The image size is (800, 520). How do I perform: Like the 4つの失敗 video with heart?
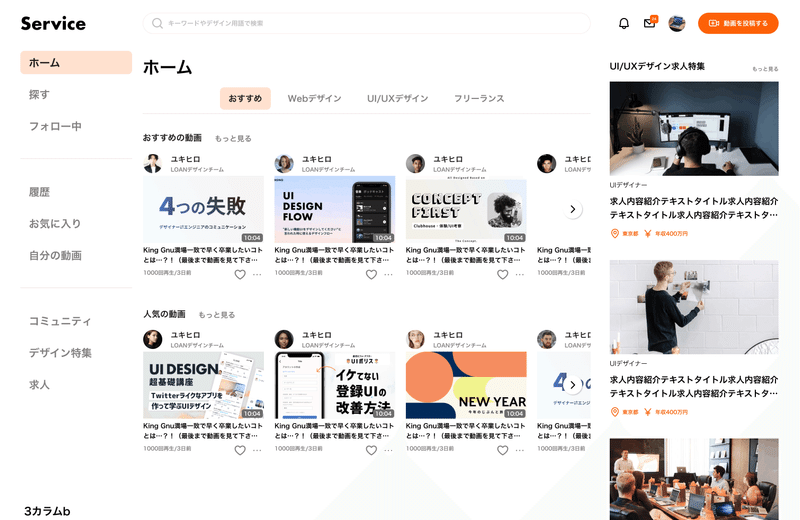(x=240, y=275)
